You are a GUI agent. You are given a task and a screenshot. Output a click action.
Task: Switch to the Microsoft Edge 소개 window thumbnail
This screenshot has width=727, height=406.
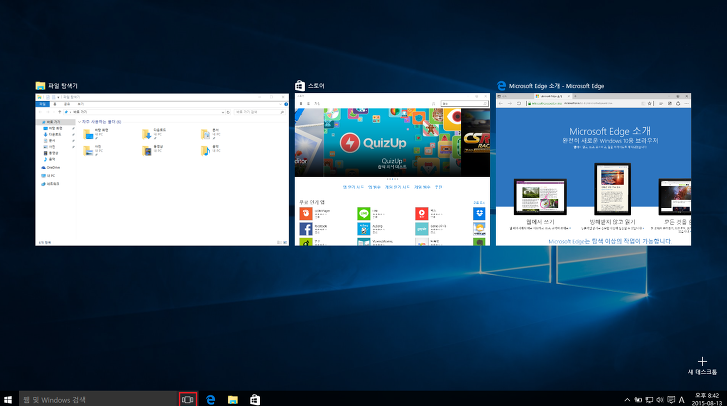pos(593,170)
